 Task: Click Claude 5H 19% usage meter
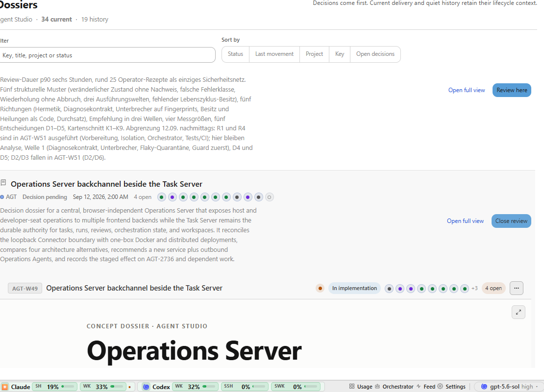pos(54,387)
